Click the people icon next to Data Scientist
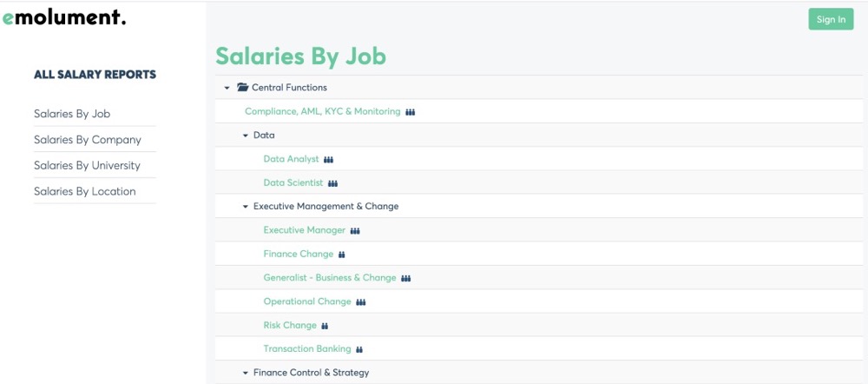This screenshot has width=868, height=384. pos(332,183)
